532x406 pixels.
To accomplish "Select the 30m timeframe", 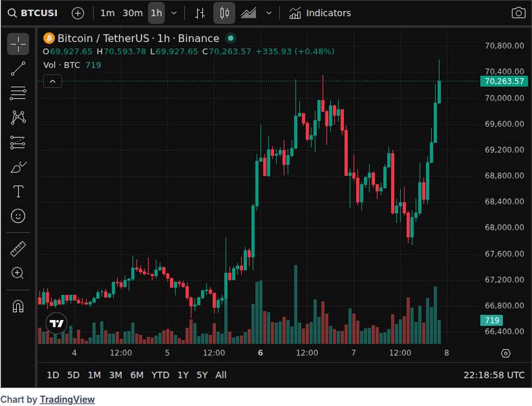I will 132,14.
